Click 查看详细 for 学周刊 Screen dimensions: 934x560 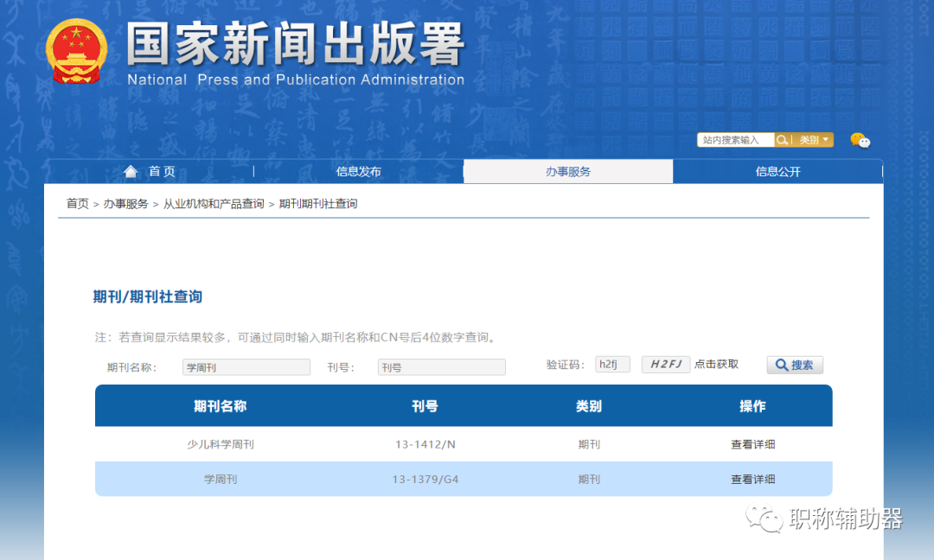pyautogui.click(x=752, y=479)
